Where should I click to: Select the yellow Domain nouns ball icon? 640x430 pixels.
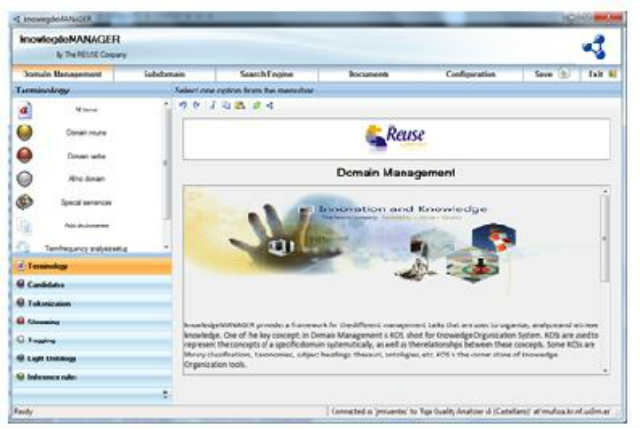coord(24,133)
